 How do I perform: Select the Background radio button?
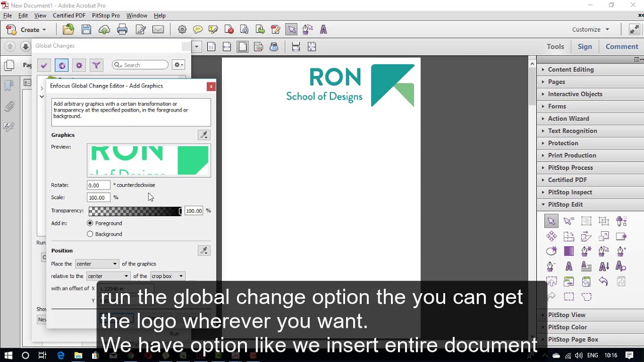90,234
